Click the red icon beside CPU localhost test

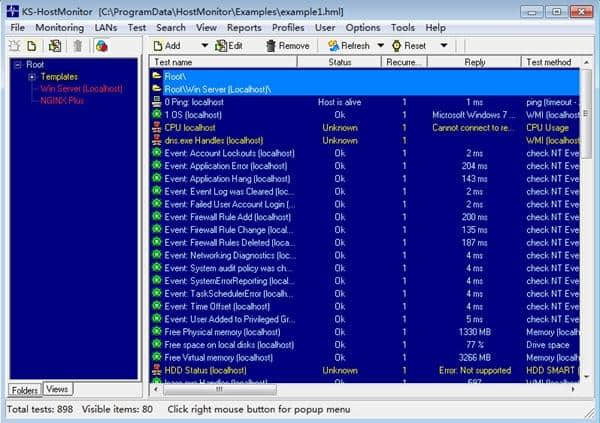[157, 128]
